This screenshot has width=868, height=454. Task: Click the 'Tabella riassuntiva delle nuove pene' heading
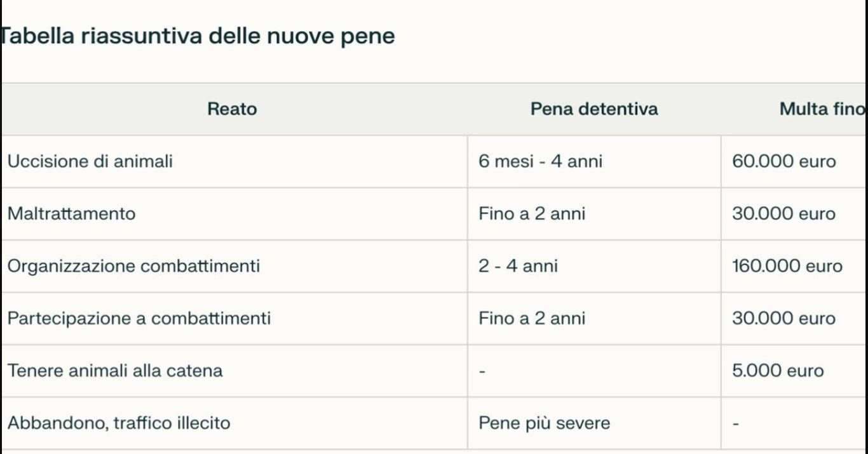tap(198, 36)
